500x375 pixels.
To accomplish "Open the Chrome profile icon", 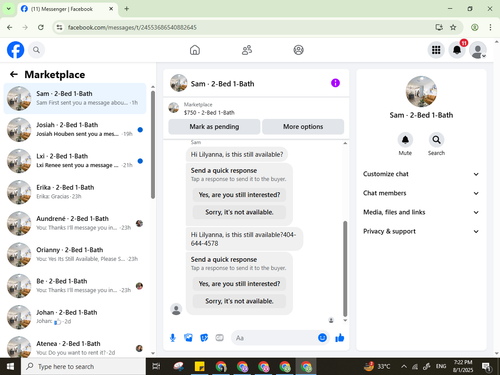I will (475, 27).
